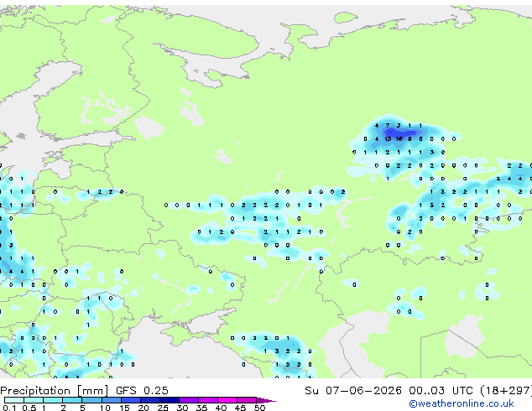Select the legend swatch between 10 and 15
Image resolution: width=532 pixels, height=411 pixels.
click(111, 400)
